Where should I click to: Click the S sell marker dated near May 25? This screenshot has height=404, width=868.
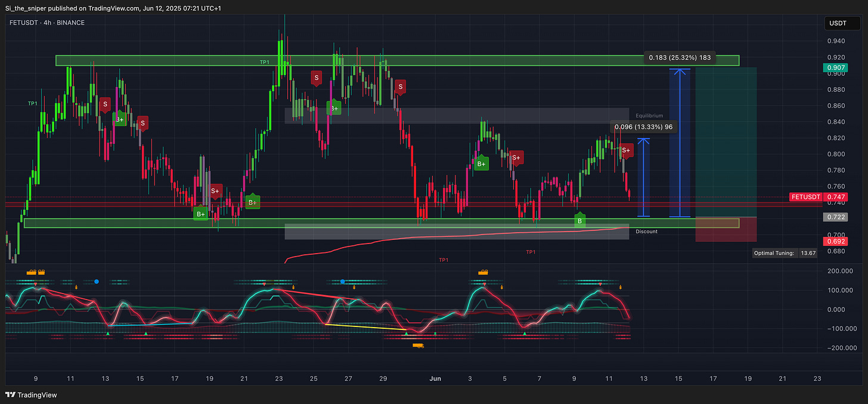pos(317,77)
